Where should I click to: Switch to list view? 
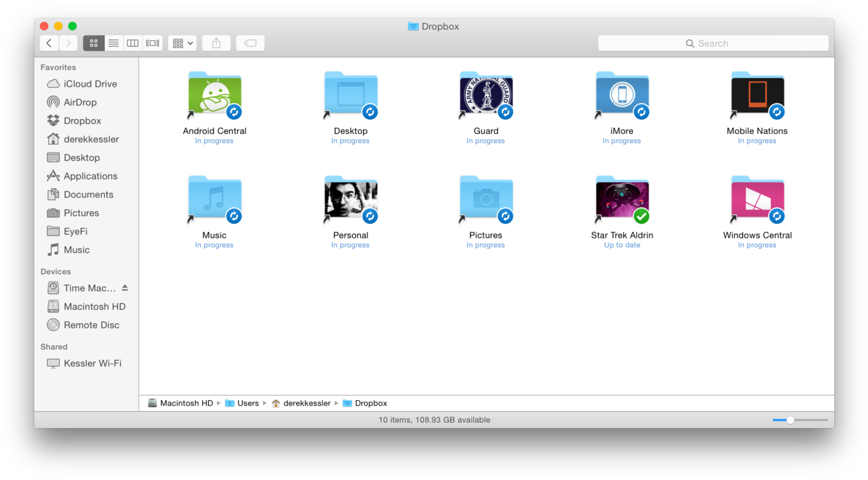tap(113, 43)
